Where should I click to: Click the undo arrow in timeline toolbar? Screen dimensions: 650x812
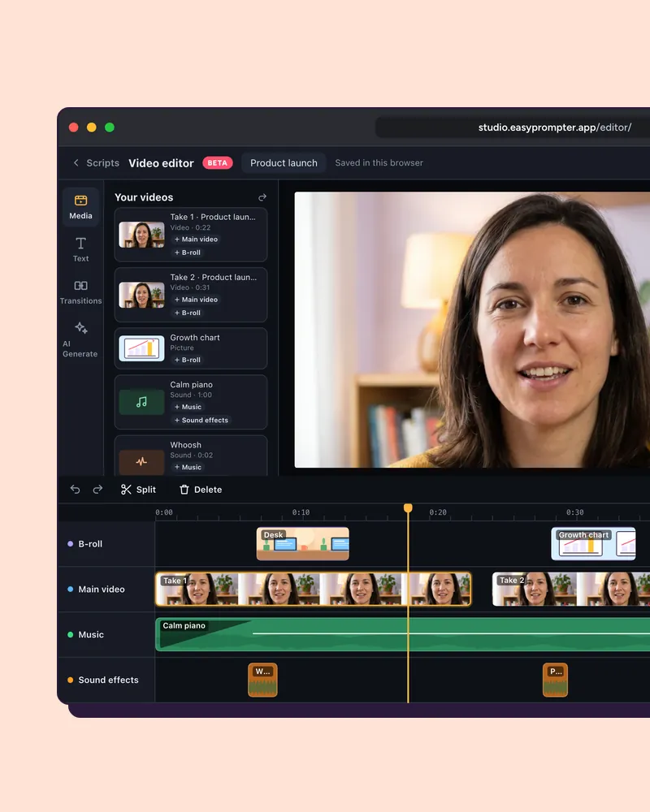coord(76,490)
